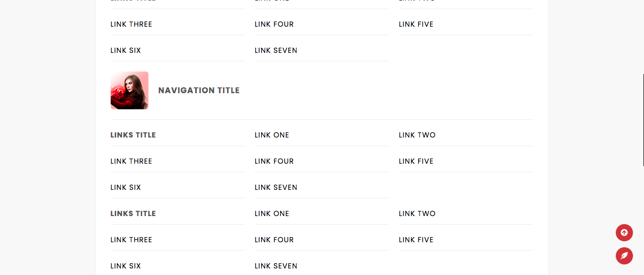Click Link Six above the Navigation Title
This screenshot has height=275, width=644.
click(x=126, y=50)
